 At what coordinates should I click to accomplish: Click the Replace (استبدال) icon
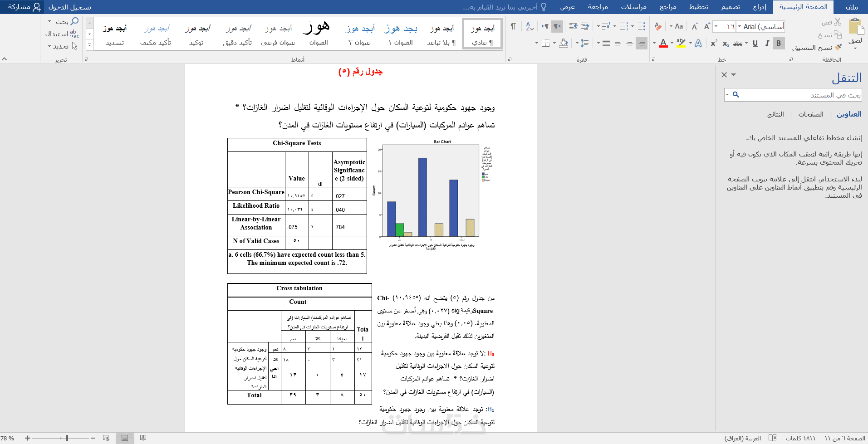(x=74, y=34)
